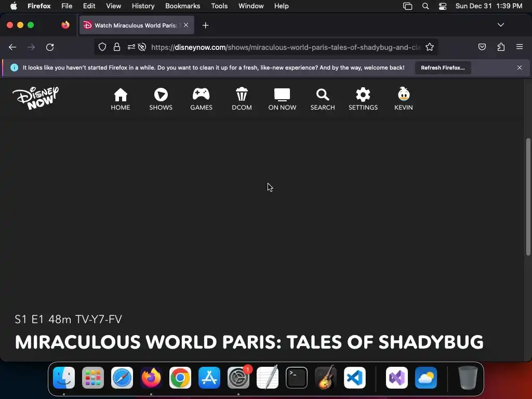Open System Settings from the Dock
This screenshot has height=399, width=532.
point(238,378)
